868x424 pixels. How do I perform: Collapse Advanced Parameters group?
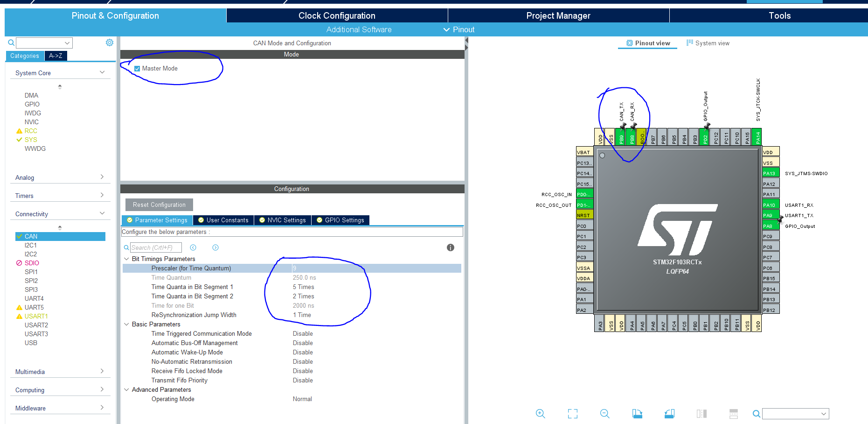click(126, 389)
